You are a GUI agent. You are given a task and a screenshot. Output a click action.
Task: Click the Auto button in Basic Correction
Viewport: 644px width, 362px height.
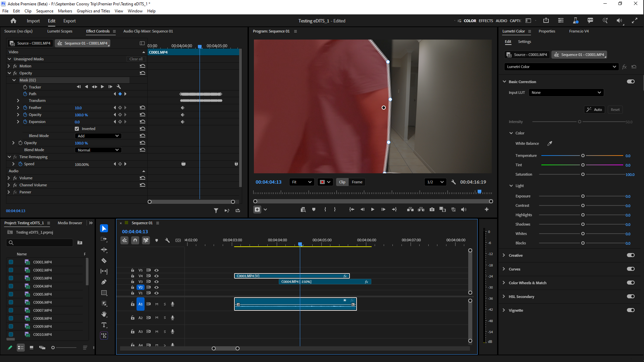[x=594, y=110]
